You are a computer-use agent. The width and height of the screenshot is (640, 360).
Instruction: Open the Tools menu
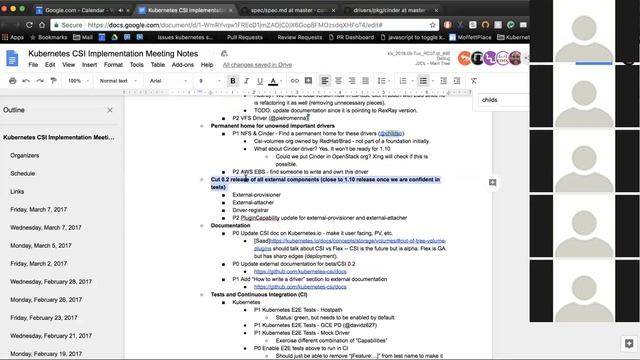pos(136,65)
